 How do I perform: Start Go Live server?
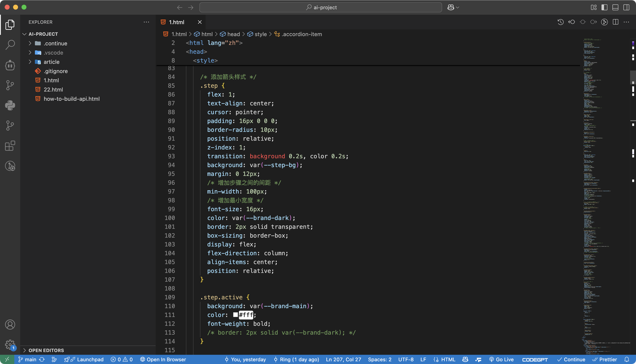(x=501, y=360)
